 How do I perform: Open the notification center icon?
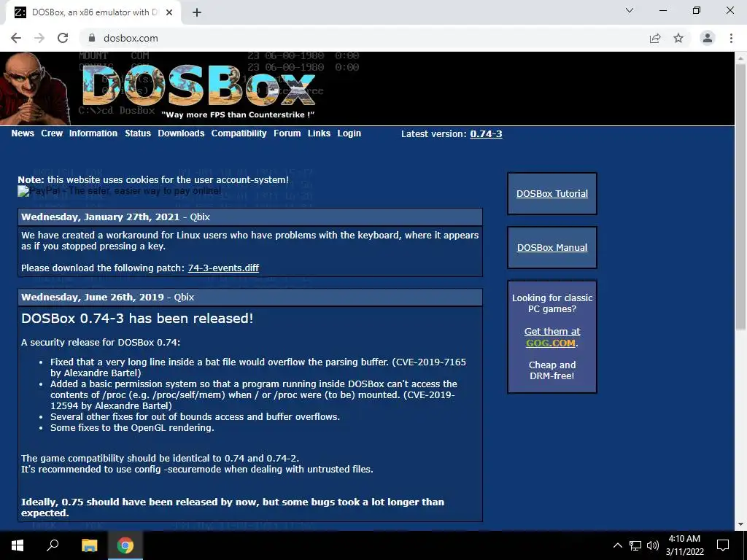click(723, 545)
